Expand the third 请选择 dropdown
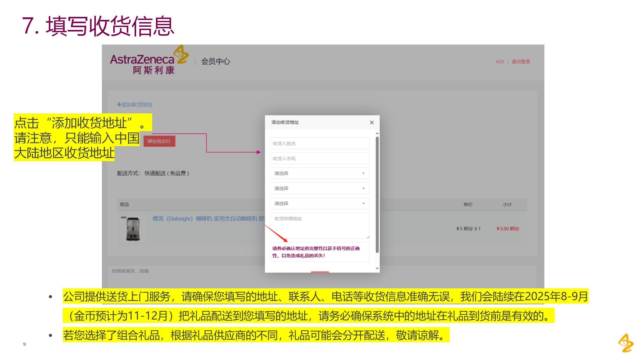The height and width of the screenshot is (362, 644). [x=319, y=204]
